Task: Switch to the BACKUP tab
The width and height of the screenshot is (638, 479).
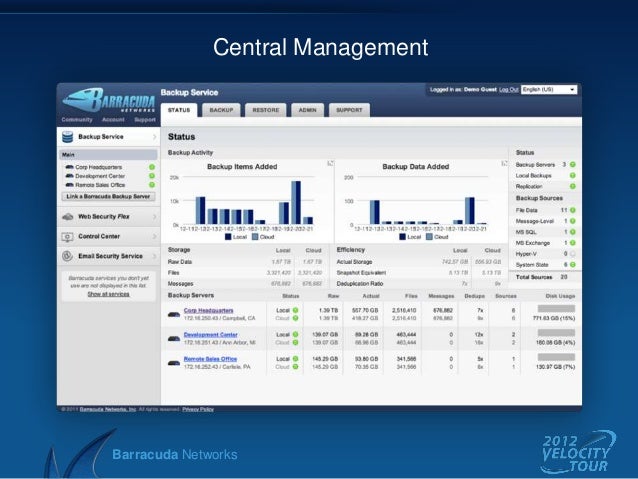Action: tap(221, 110)
